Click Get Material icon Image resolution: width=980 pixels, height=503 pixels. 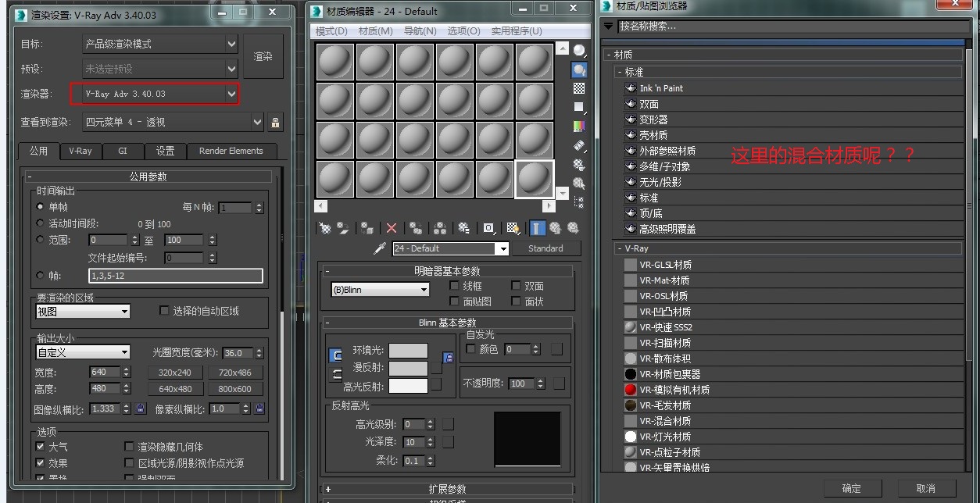[325, 228]
